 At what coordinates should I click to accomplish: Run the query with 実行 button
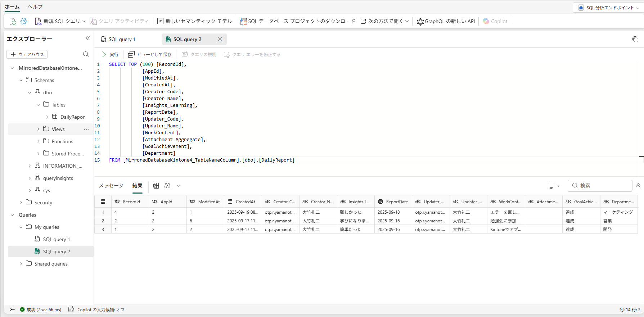click(110, 54)
